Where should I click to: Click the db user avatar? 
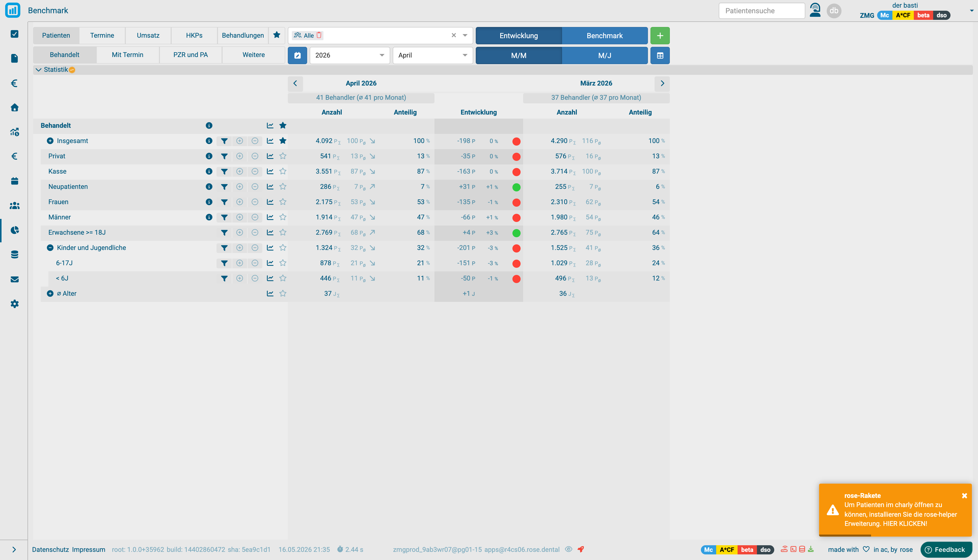(834, 10)
